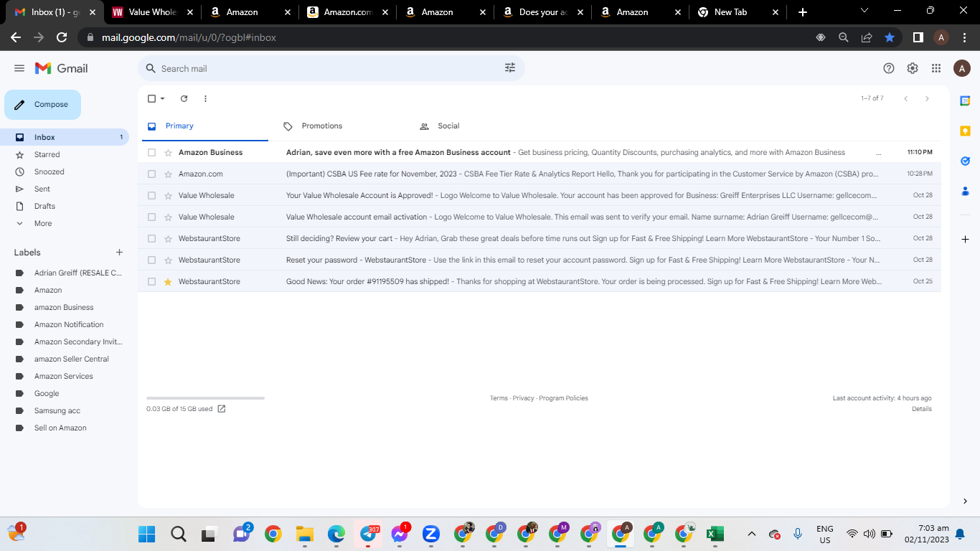This screenshot has width=980, height=551.
Task: Select the 'Account is Approved' email checkbox
Action: pos(151,195)
